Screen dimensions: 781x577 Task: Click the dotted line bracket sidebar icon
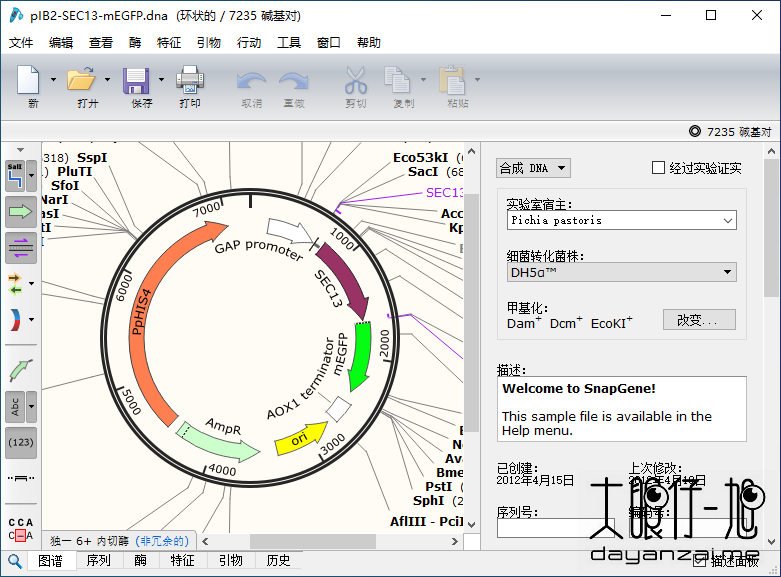click(21, 478)
